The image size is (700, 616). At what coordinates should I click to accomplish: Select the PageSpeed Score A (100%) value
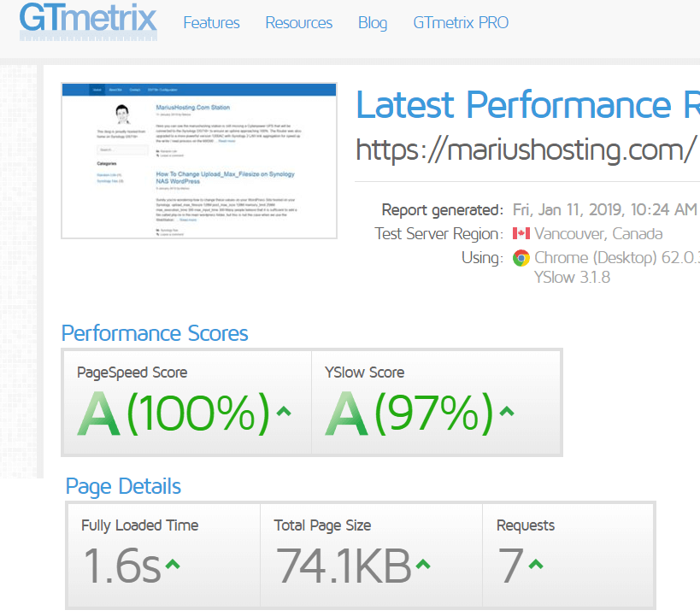[x=174, y=413]
